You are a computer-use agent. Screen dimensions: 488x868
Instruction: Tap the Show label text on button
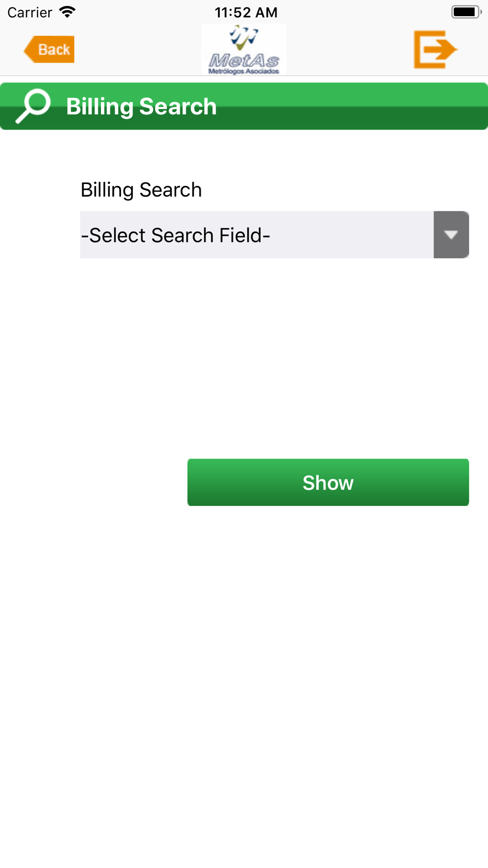tap(328, 483)
